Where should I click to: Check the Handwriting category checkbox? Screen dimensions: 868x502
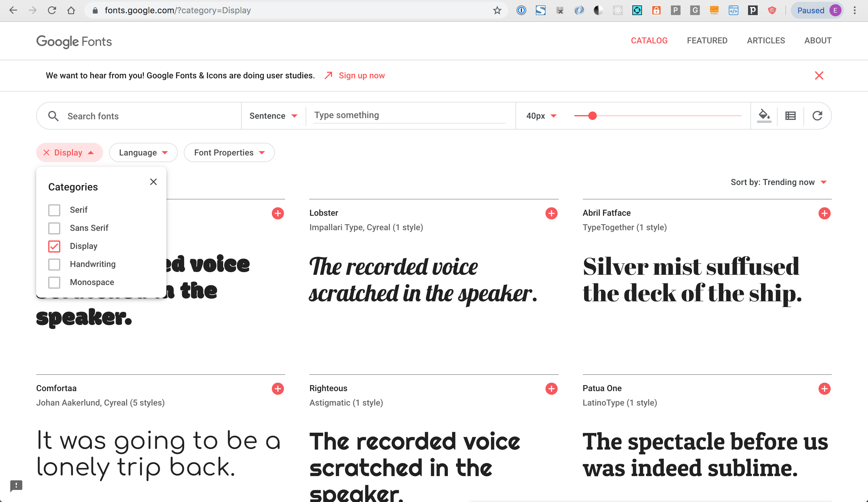pos(54,264)
